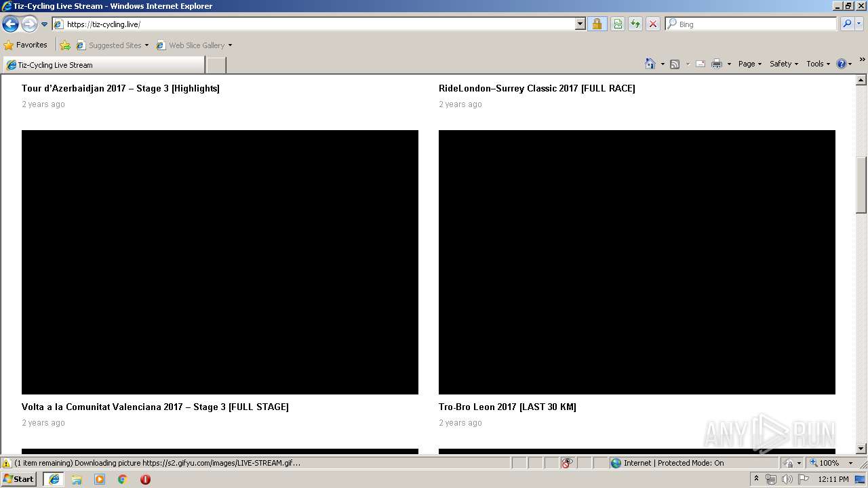Image resolution: width=868 pixels, height=488 pixels.
Task: Click Internet Protected Mode zone status
Action: coord(693,463)
